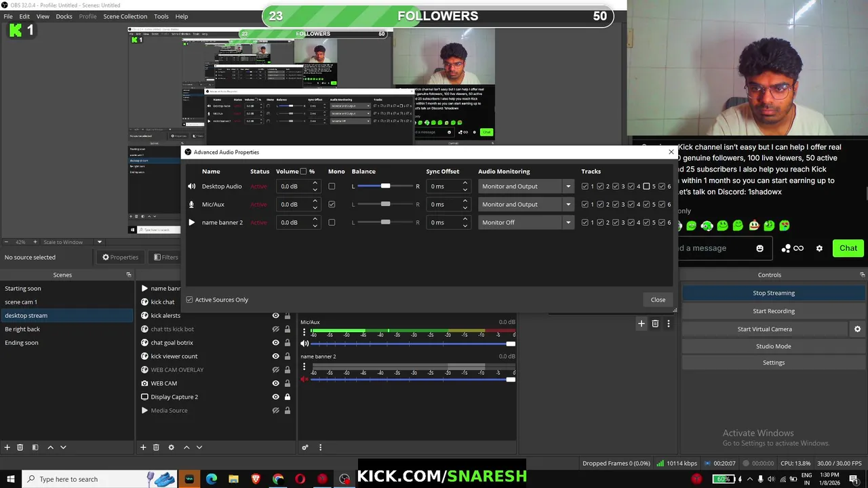Open Brave browser from taskbar

tap(256, 479)
